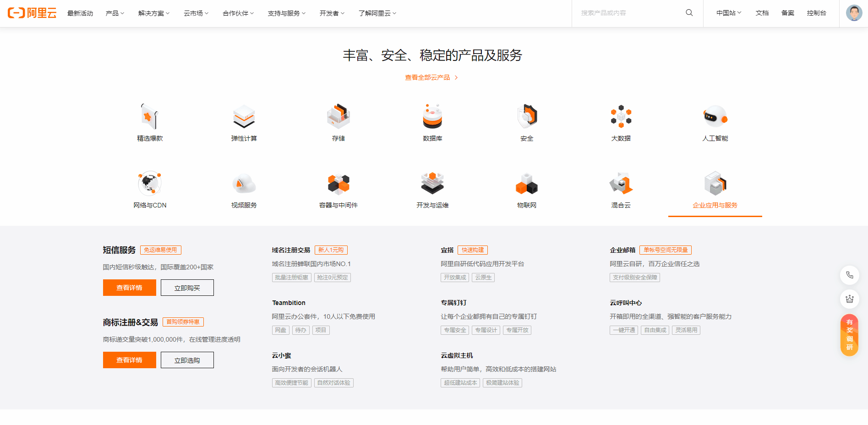Image resolution: width=868 pixels, height=425 pixels.
Task: Open the 数据库 product category icon
Action: [432, 117]
